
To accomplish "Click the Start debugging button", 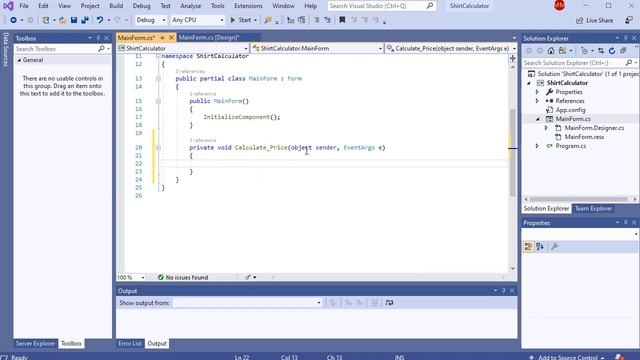I will (241, 20).
